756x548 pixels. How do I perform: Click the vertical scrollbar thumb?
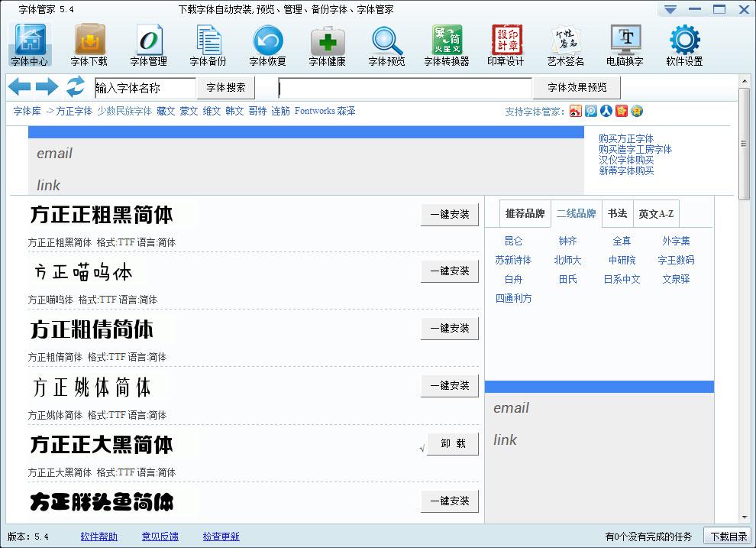click(x=745, y=143)
